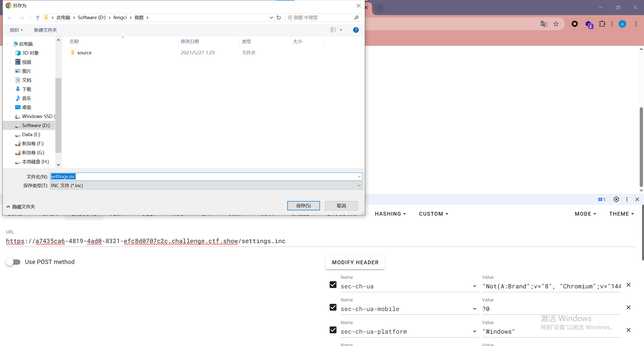Click the Google Translate icon in address bar
This screenshot has height=346, width=644.
tap(544, 24)
